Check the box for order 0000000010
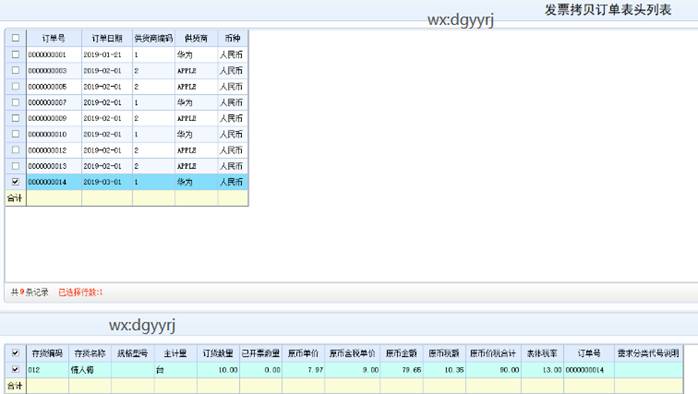 click(x=16, y=134)
